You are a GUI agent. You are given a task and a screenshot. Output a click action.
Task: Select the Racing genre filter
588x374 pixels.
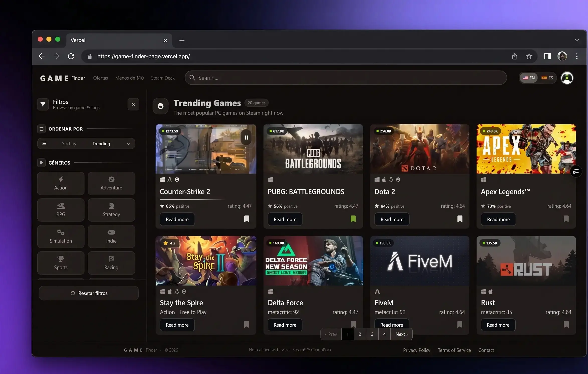coord(111,263)
